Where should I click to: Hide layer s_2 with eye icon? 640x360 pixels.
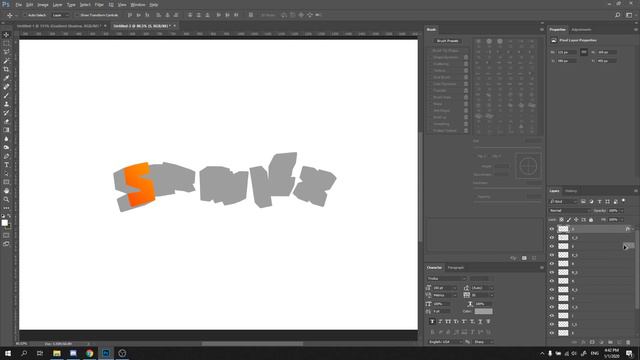pos(552,238)
